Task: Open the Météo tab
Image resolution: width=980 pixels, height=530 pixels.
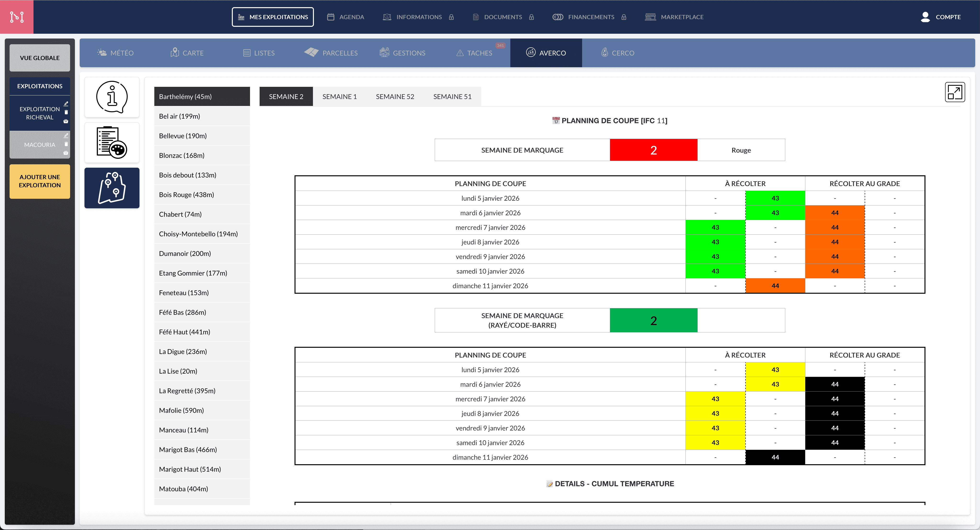Action: pyautogui.click(x=116, y=53)
